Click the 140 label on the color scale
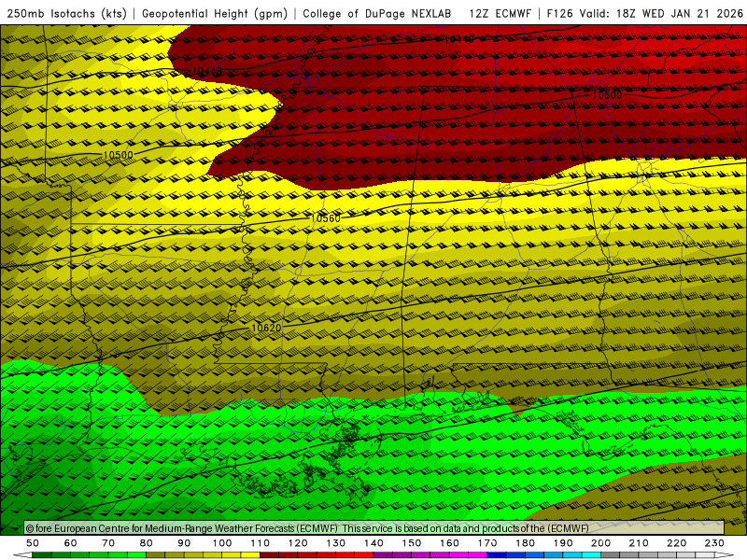The width and height of the screenshot is (747, 560). coord(373,543)
